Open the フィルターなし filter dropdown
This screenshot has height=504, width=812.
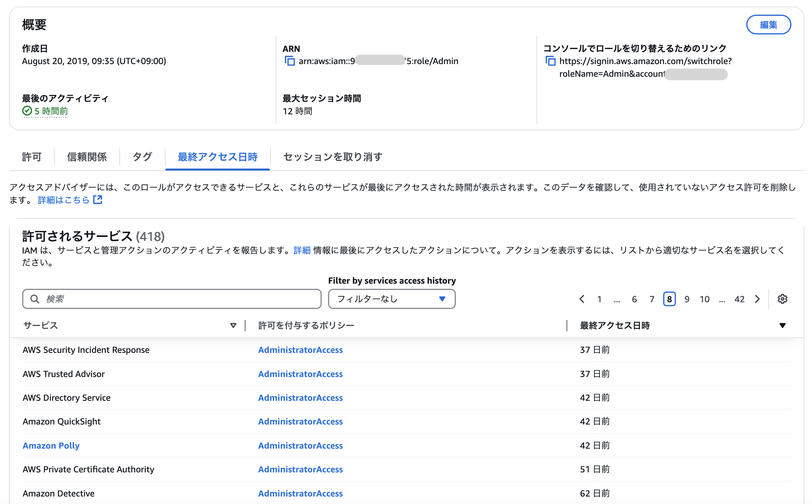(x=391, y=299)
